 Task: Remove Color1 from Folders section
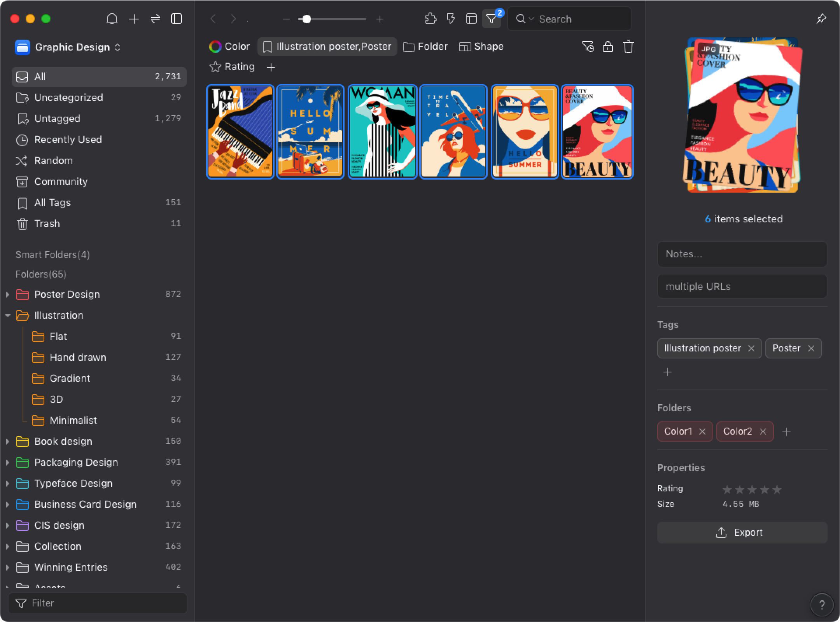pos(703,432)
